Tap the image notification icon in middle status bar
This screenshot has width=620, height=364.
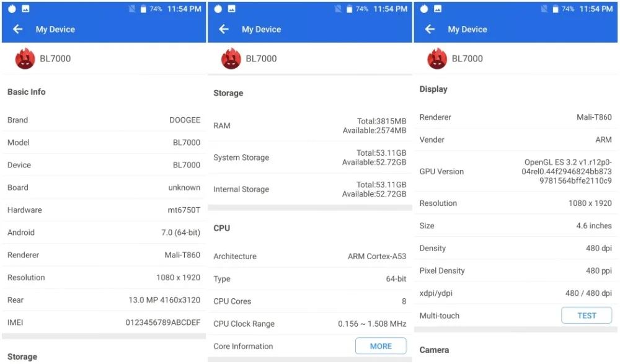(232, 8)
